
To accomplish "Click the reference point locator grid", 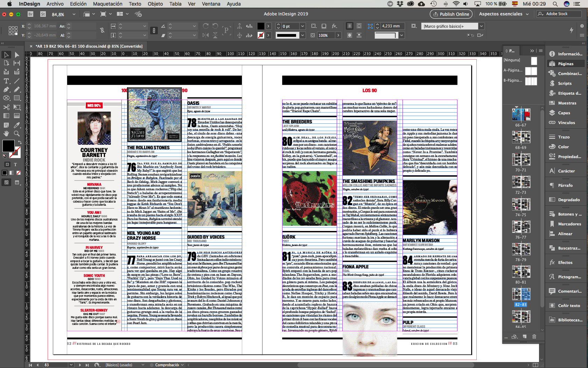I will pyautogui.click(x=13, y=30).
